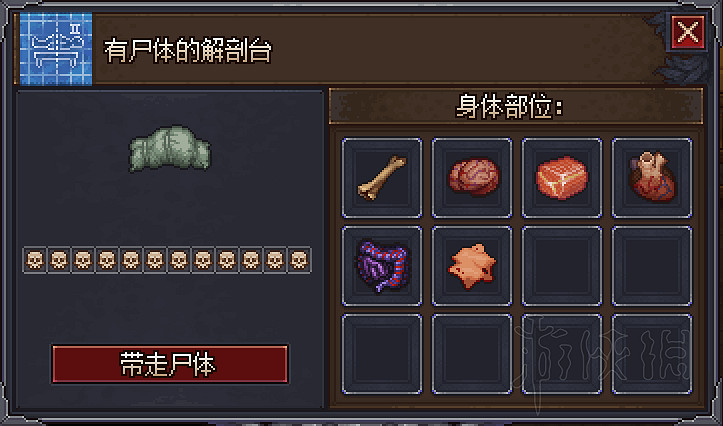This screenshot has width=723, height=426.
Task: Select the bone body part
Action: coord(382,178)
